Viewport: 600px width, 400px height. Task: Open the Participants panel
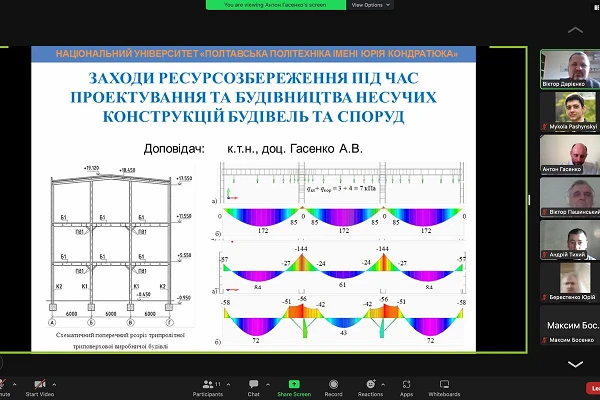pyautogui.click(x=210, y=384)
